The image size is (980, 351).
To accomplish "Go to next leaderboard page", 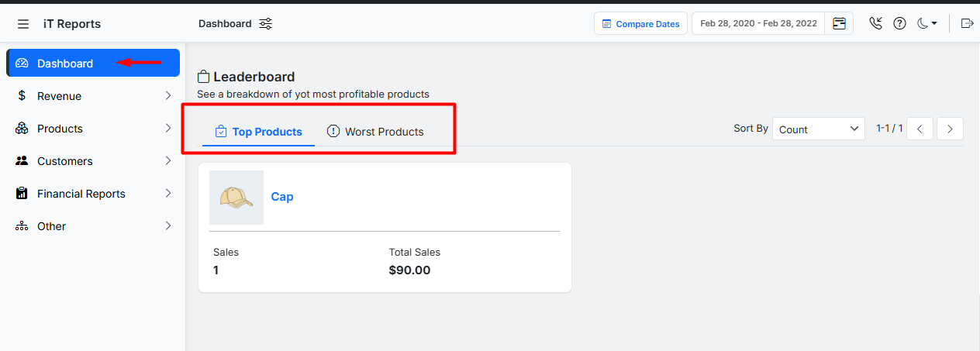I will tap(950, 129).
